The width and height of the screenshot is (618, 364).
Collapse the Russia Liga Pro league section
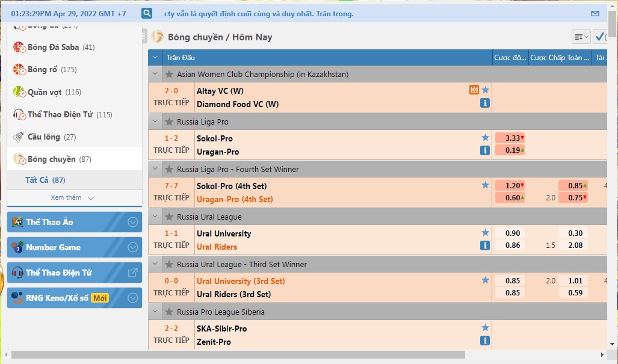(155, 122)
